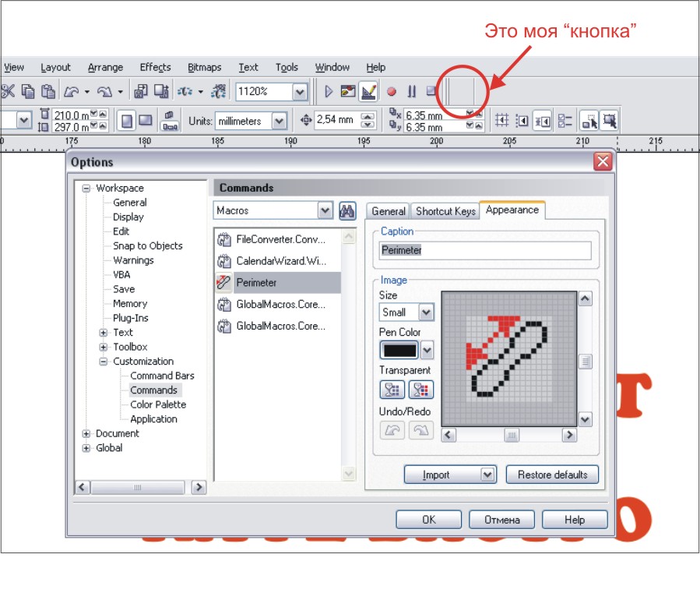Open the Units millimeters dropdown
Viewport: 700px width, 593px height.
pos(279,121)
